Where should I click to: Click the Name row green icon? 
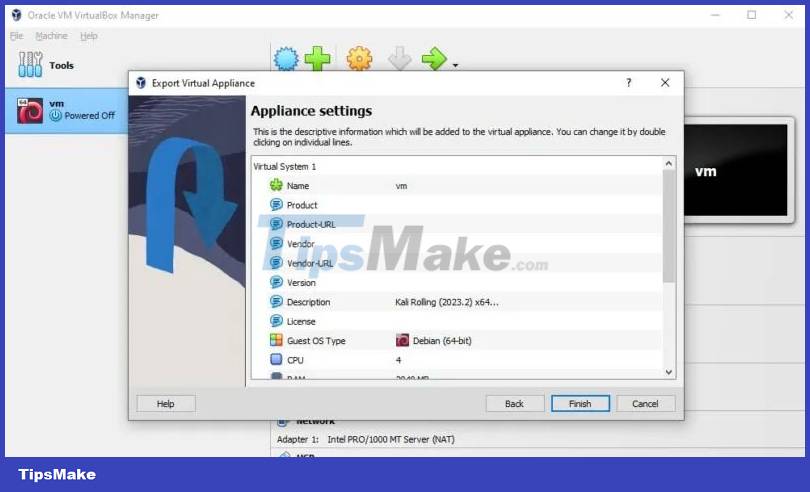276,185
